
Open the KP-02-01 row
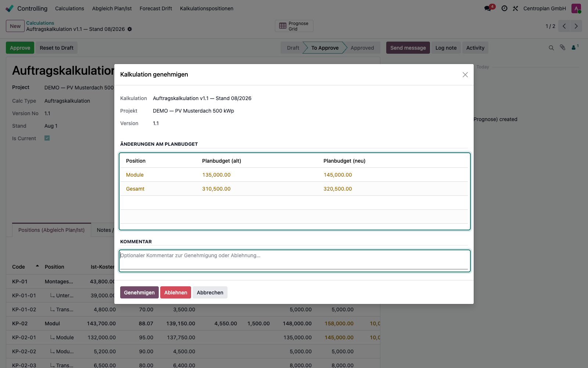[193, 337]
